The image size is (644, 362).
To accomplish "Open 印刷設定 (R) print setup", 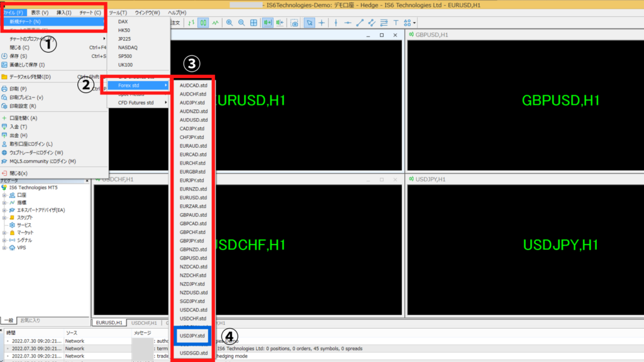I will [x=53, y=106].
